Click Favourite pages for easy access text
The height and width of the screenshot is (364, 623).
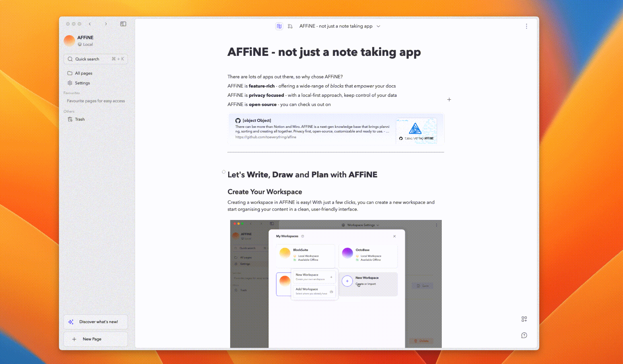[96, 101]
